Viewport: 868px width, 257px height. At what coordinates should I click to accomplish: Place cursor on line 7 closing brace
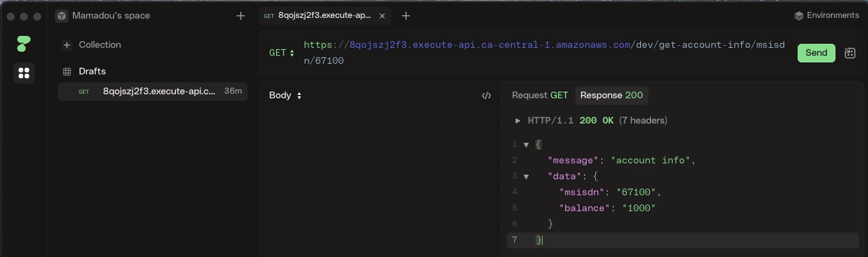[x=540, y=240]
